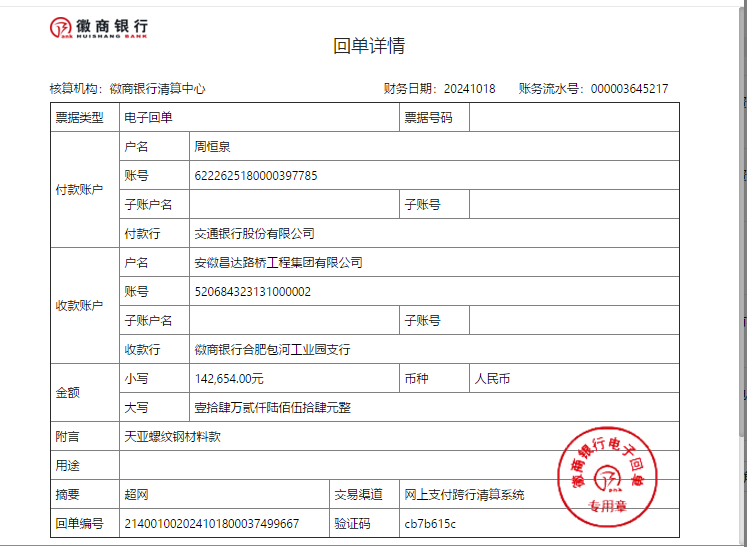
Task: Click the 电子回单 bill type value
Action: click(x=148, y=118)
